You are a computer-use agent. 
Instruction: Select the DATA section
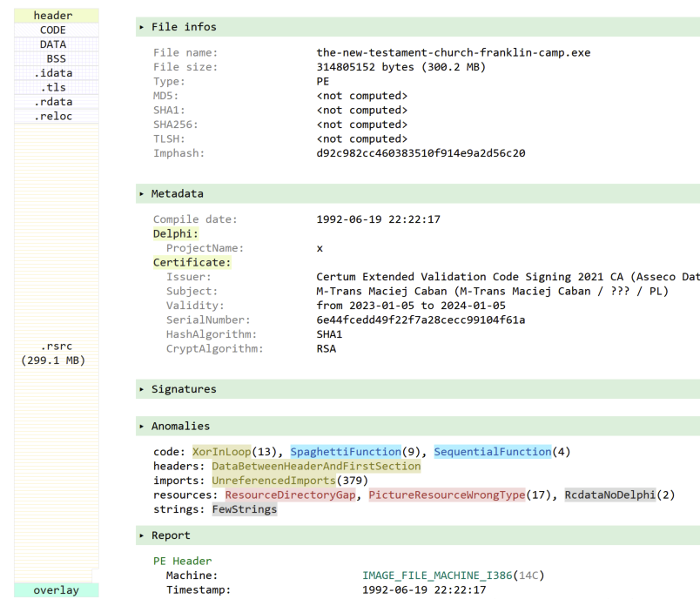56,44
